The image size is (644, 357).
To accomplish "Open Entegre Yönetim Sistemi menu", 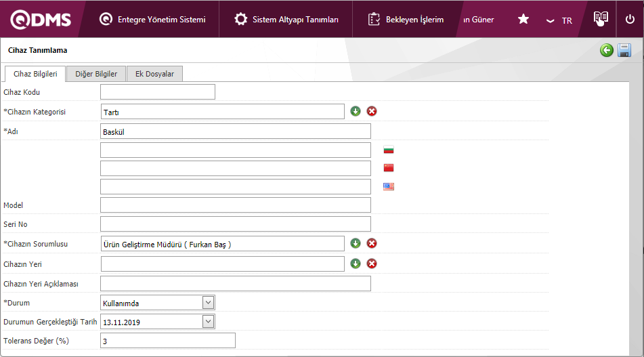I will click(152, 20).
